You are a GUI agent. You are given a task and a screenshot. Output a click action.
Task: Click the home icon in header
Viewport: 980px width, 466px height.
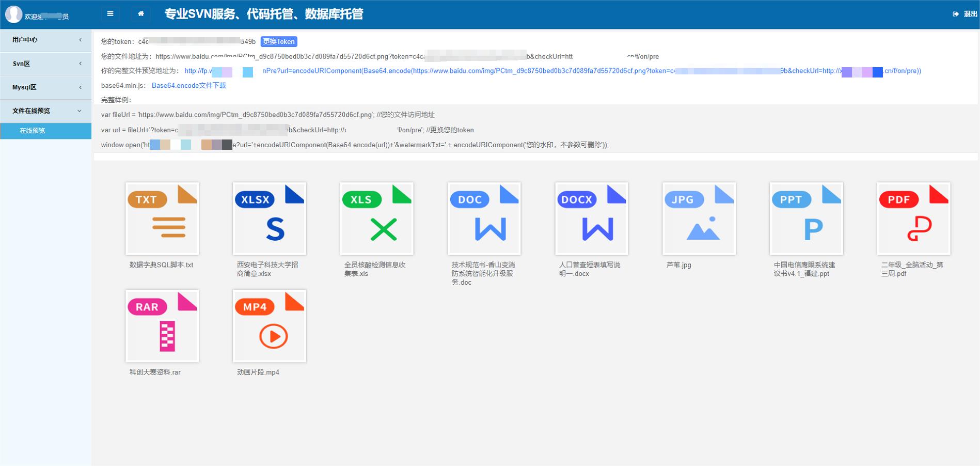pyautogui.click(x=141, y=14)
